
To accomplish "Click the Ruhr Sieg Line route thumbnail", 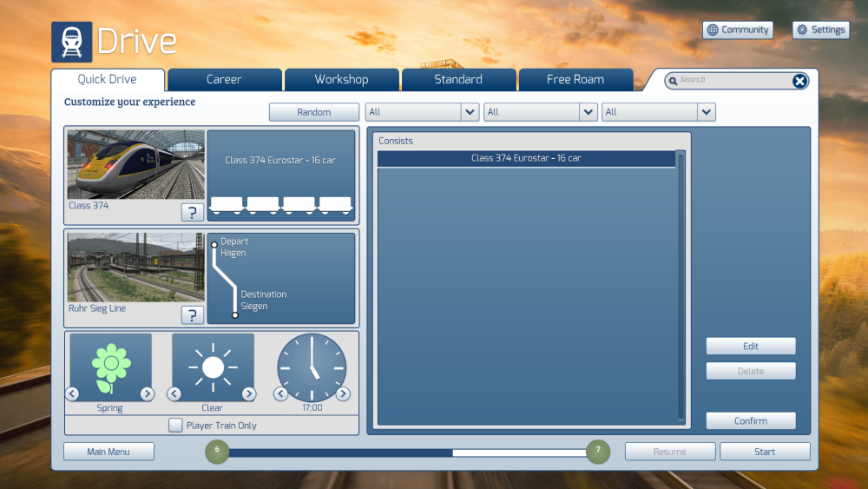I will [136, 268].
